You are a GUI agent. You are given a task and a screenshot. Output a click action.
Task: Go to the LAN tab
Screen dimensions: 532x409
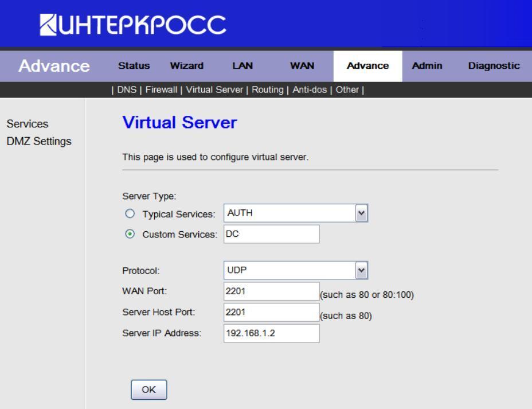tap(242, 66)
